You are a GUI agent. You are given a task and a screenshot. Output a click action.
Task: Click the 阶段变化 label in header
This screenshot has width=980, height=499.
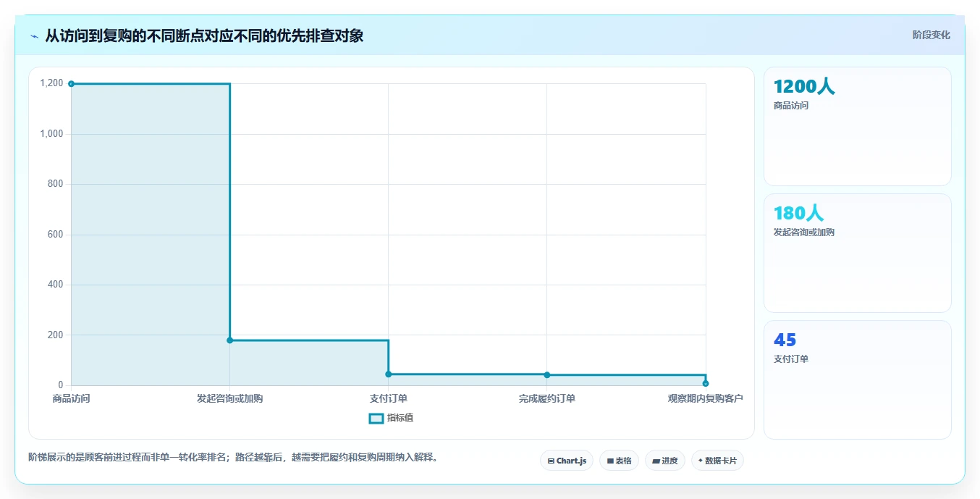[x=931, y=35]
